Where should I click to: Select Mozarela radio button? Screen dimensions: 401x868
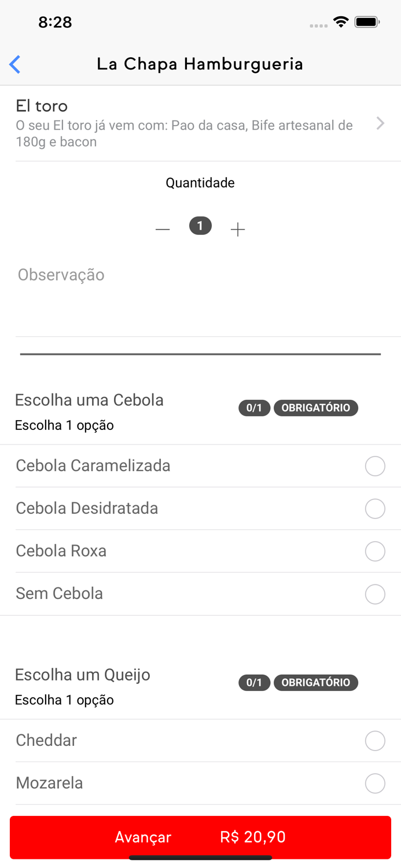pyautogui.click(x=375, y=784)
